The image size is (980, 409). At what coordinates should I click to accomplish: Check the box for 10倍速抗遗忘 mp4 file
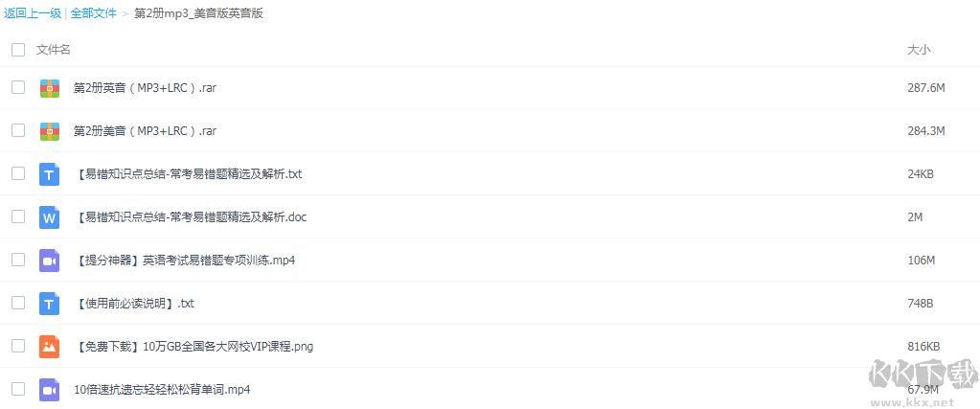coord(18,389)
